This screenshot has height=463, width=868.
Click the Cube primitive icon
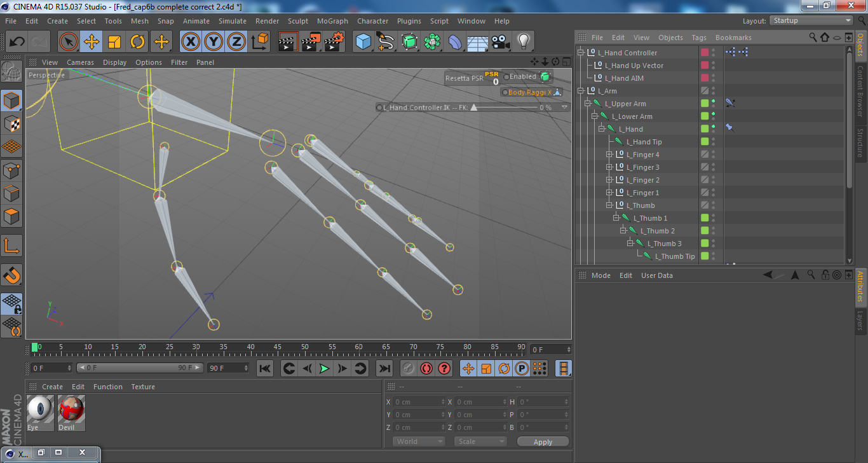pyautogui.click(x=363, y=42)
